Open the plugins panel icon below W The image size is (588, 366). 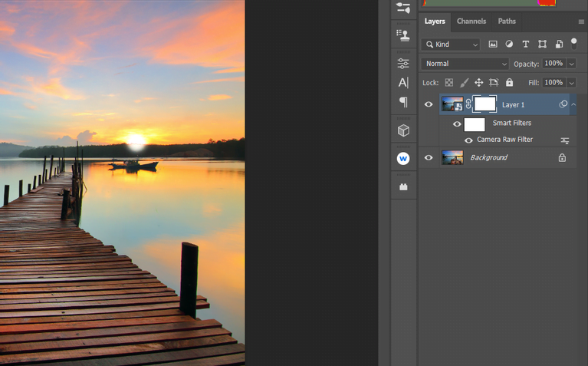click(403, 187)
